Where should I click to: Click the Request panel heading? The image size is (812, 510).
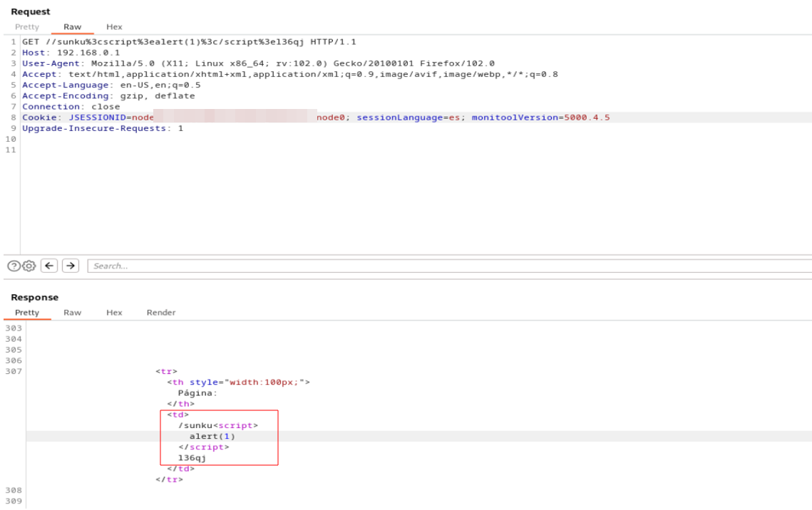[x=31, y=12]
